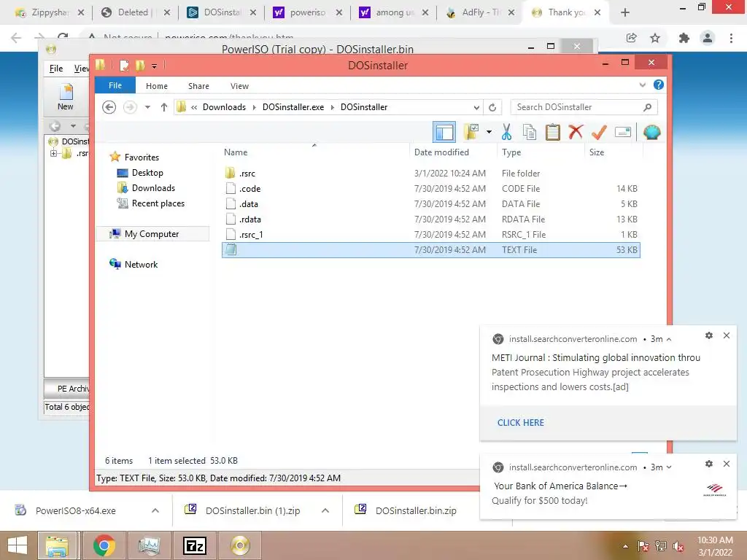The width and height of the screenshot is (747, 560).
Task: Sort files by the Date modified column
Action: tap(441, 152)
